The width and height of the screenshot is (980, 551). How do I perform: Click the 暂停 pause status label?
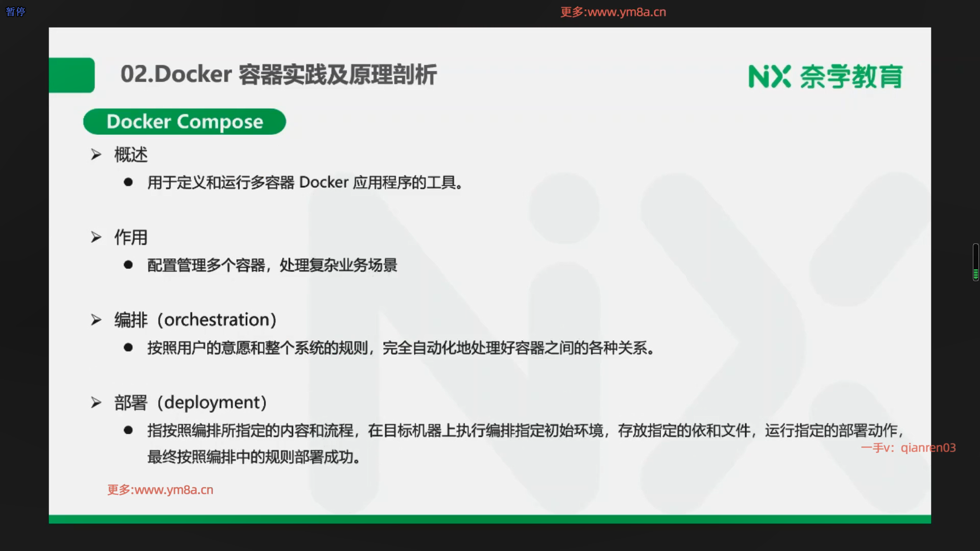[15, 11]
